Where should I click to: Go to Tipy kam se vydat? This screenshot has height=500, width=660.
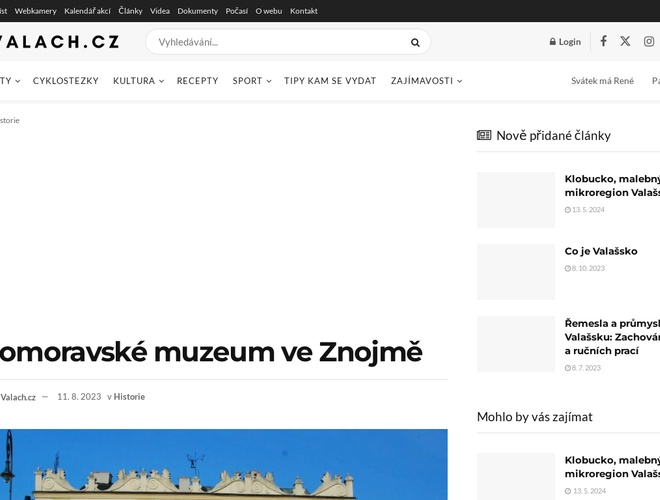pyautogui.click(x=330, y=81)
